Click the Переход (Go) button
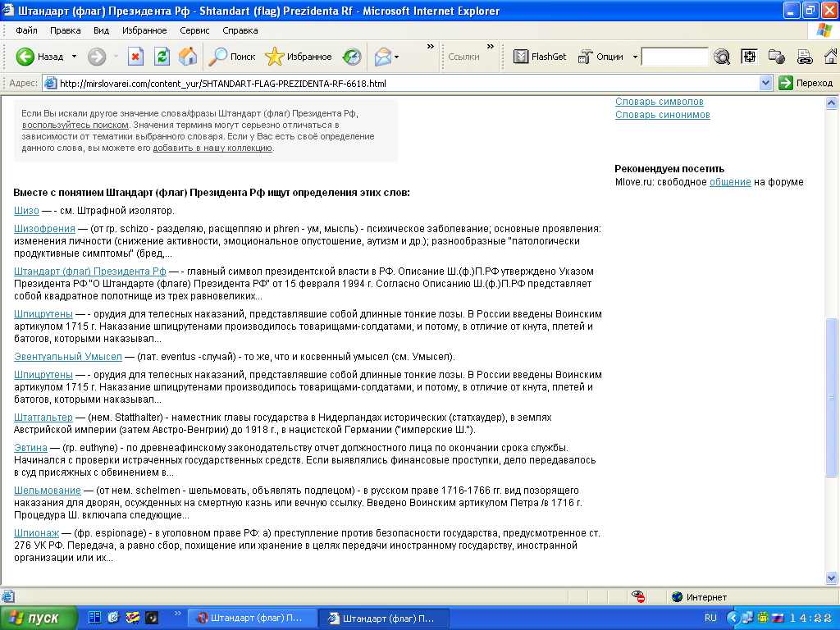 [x=806, y=83]
